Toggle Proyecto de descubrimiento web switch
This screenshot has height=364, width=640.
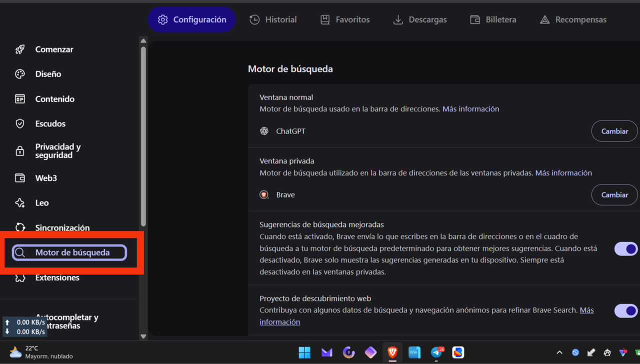(626, 310)
